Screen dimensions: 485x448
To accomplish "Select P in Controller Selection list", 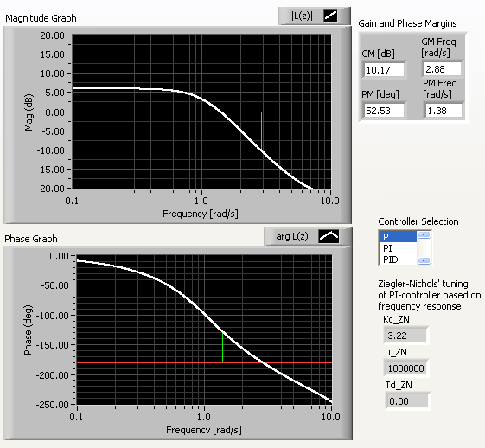I will 398,237.
